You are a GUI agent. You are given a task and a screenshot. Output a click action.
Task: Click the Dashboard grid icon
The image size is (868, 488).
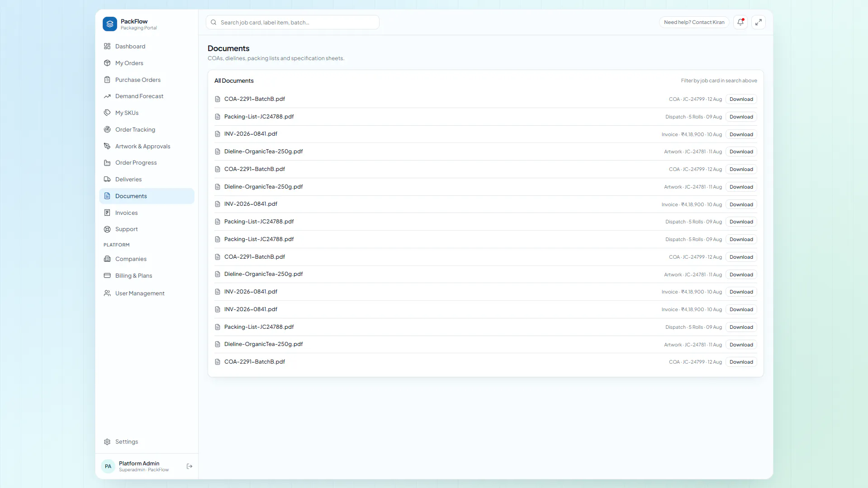107,46
